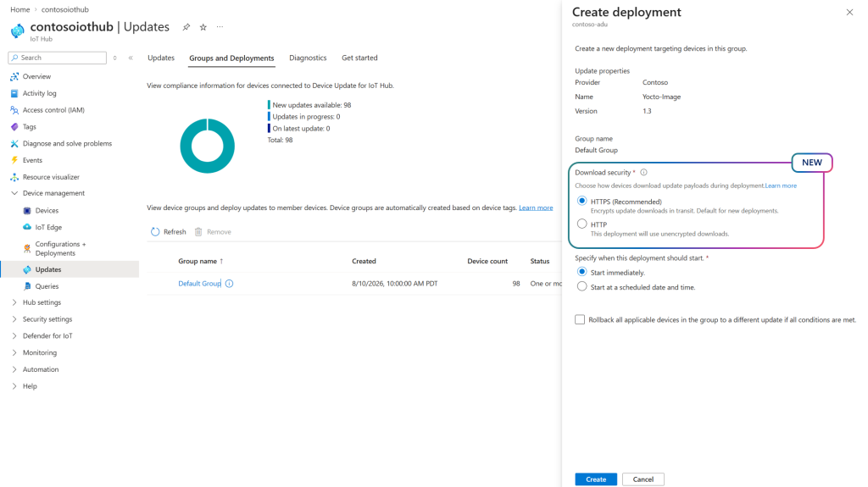Click the Configurations + Deployments icon

(x=27, y=248)
